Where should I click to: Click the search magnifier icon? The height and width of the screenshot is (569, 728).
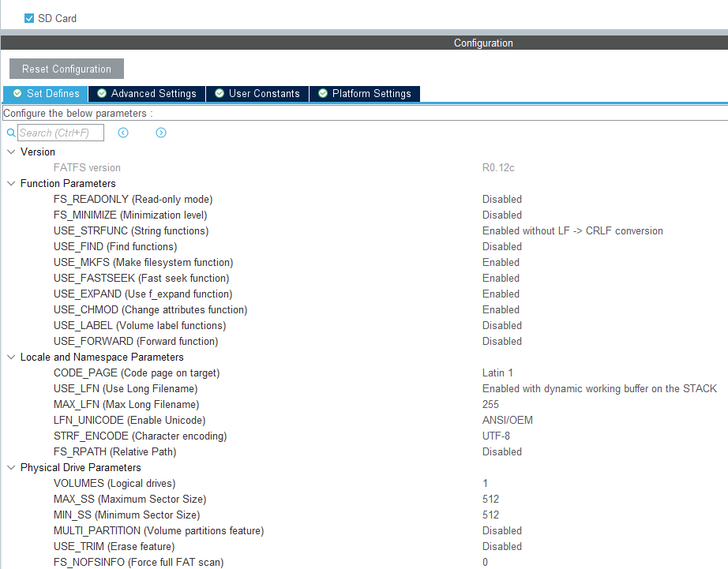(9, 133)
